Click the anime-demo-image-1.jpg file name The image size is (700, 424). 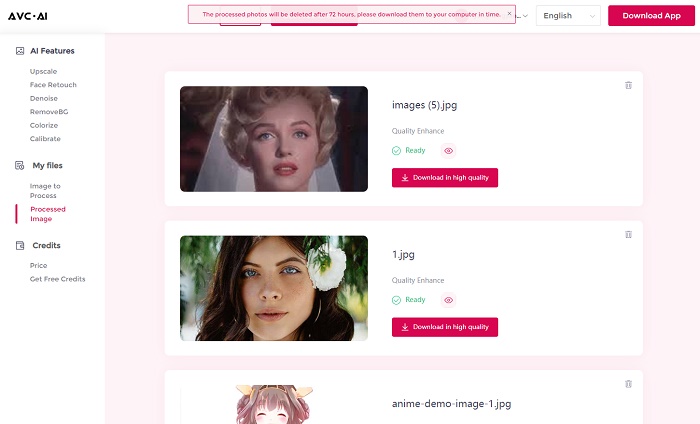coord(451,404)
